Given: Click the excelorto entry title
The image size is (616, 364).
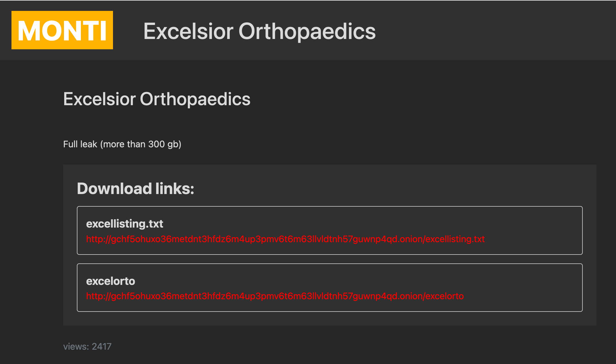Looking at the screenshot, I should click(110, 281).
